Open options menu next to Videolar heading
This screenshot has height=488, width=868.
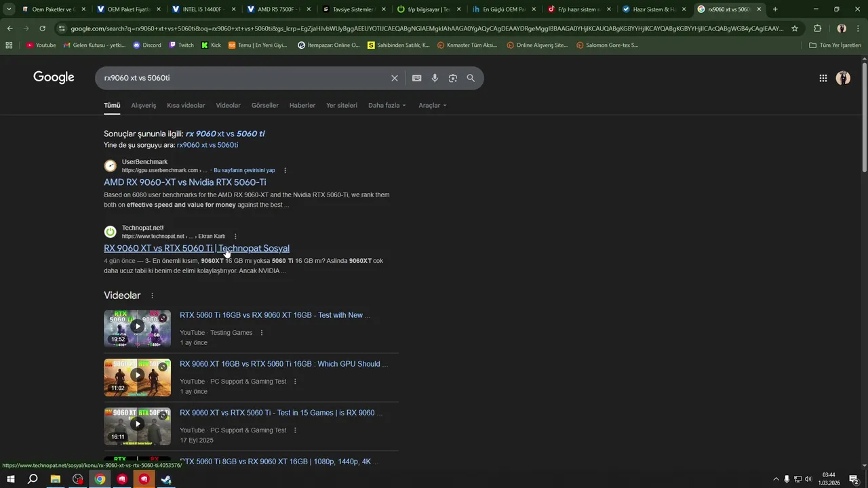click(x=152, y=296)
